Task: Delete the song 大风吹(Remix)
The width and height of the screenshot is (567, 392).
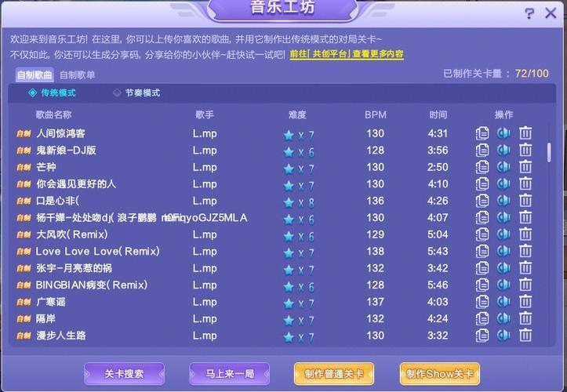Action: coord(525,234)
